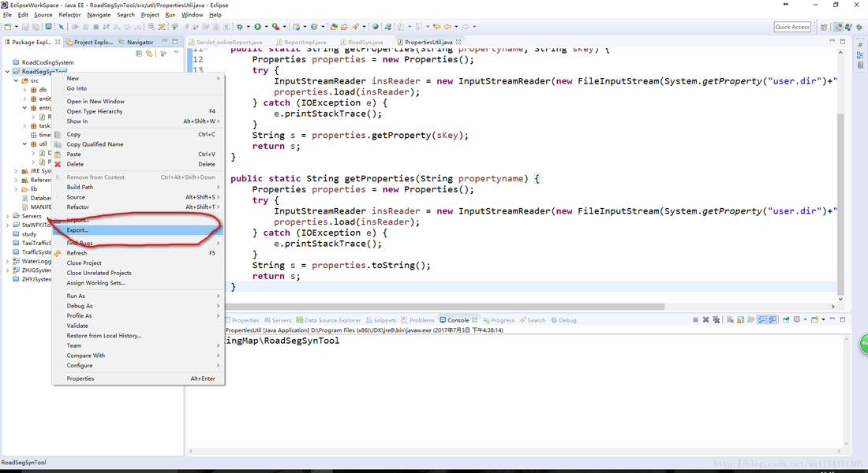Select JRE System Library node
Screen dimensions: 868x473
coord(36,172)
